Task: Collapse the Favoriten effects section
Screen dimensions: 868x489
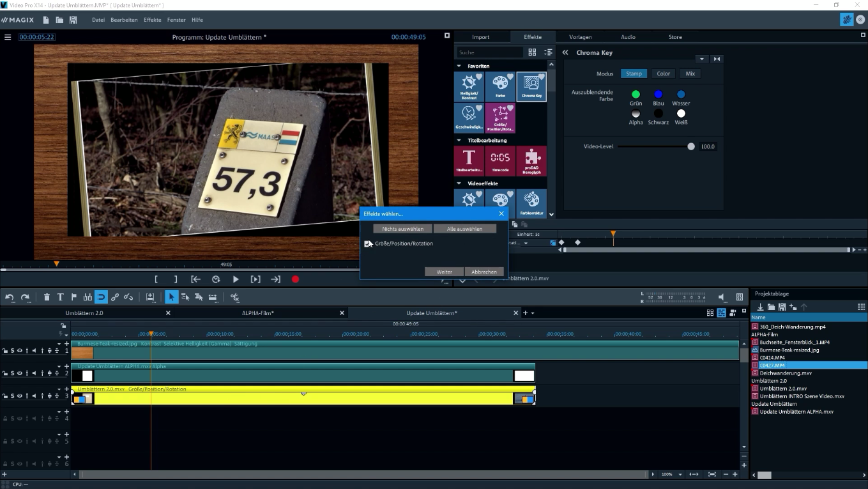Action: 458,66
